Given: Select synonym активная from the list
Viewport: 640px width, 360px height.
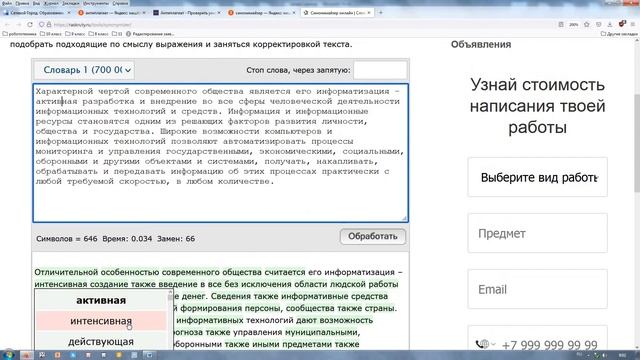Looking at the screenshot, I should [x=101, y=300].
